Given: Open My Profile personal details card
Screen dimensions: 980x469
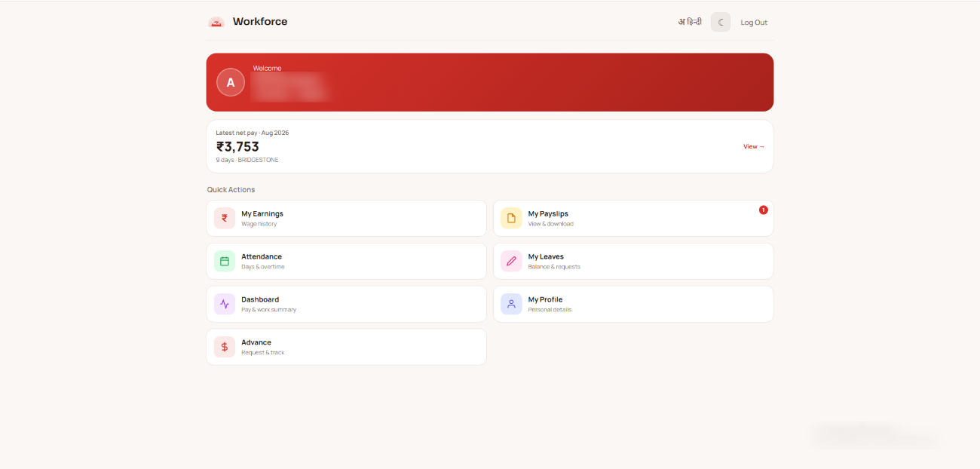Looking at the screenshot, I should pos(633,304).
